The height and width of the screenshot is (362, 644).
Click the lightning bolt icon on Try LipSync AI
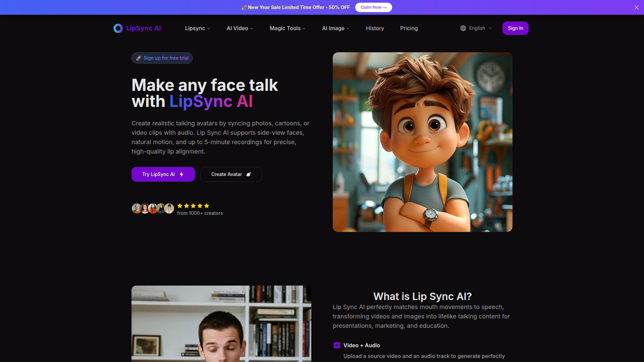181,174
